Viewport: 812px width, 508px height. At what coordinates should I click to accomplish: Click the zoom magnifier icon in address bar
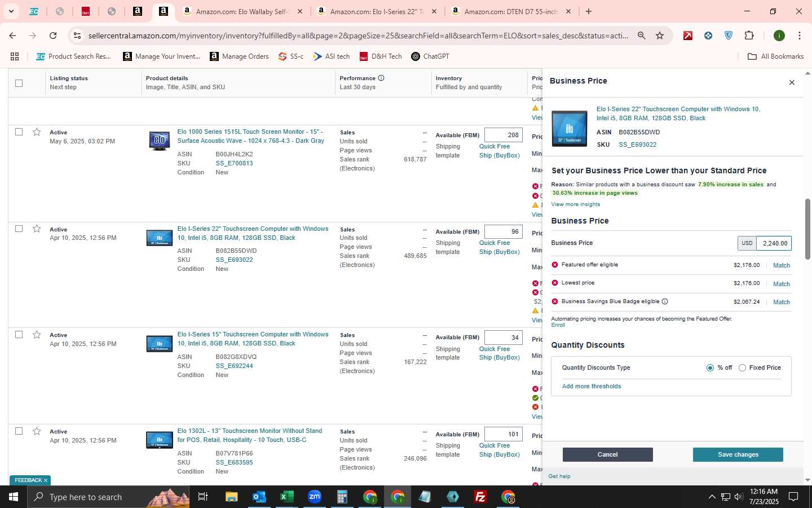641,36
